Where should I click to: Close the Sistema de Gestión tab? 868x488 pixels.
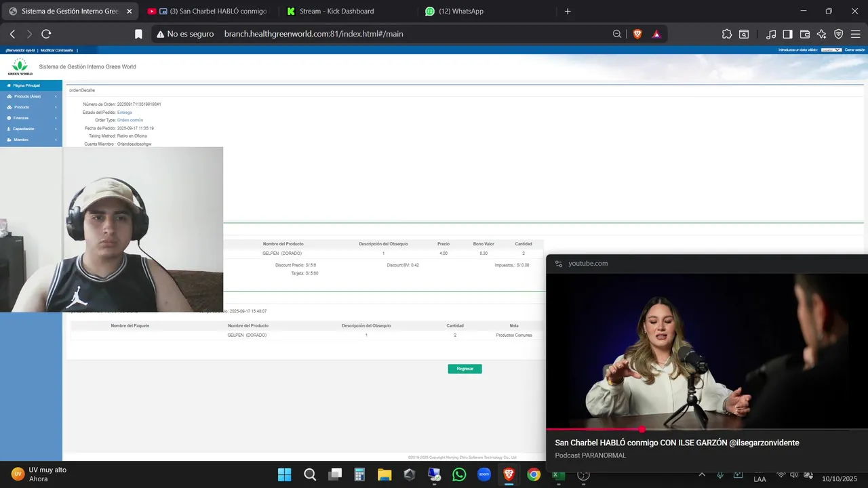(x=129, y=11)
